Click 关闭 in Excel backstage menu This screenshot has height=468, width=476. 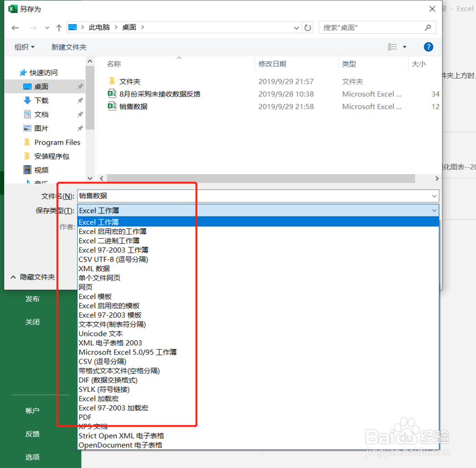pyautogui.click(x=32, y=322)
